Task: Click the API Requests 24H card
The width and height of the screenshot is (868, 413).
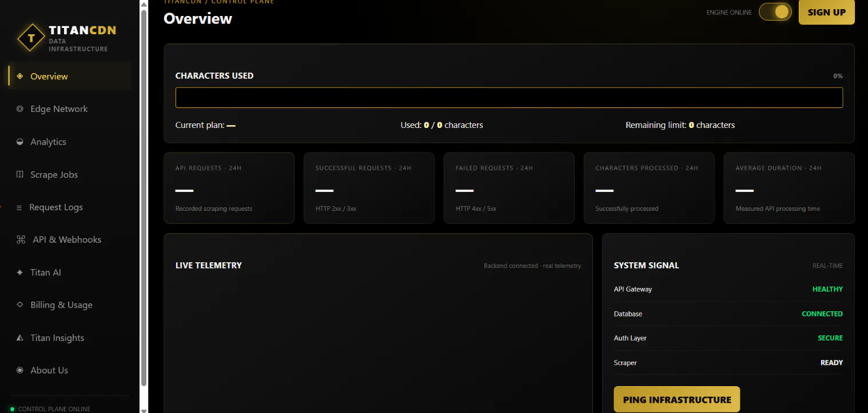Action: pos(229,188)
